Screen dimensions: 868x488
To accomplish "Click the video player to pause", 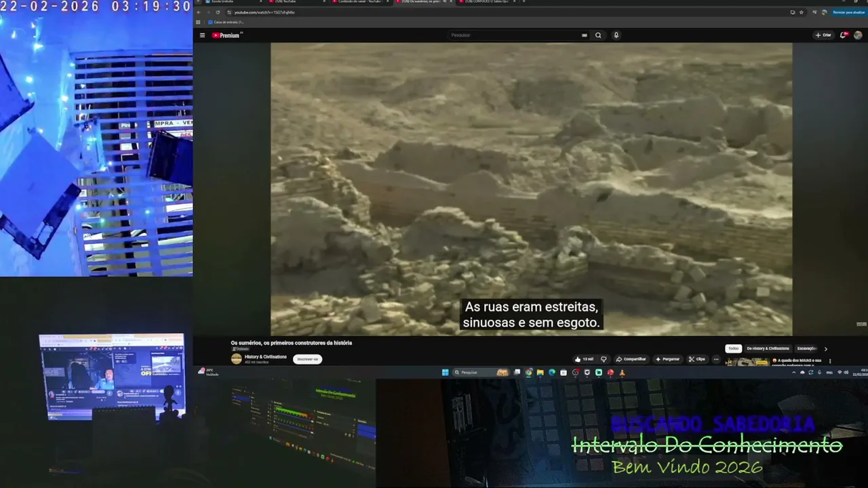I will [x=531, y=189].
